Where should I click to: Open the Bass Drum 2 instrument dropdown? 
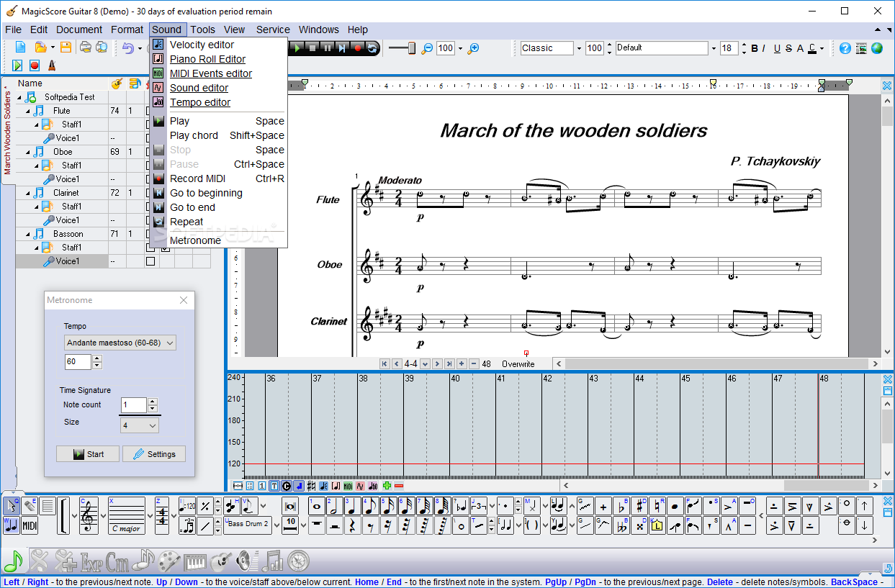(277, 526)
